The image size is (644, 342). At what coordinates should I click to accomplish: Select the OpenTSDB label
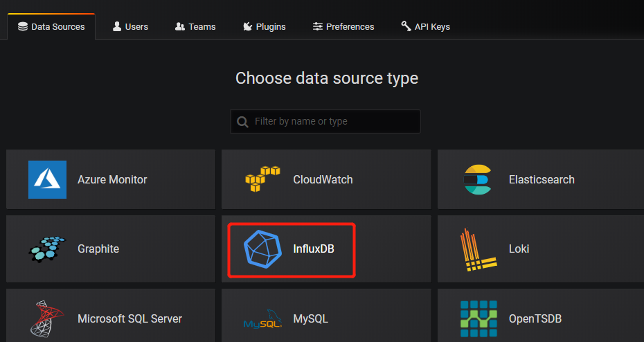(x=535, y=318)
